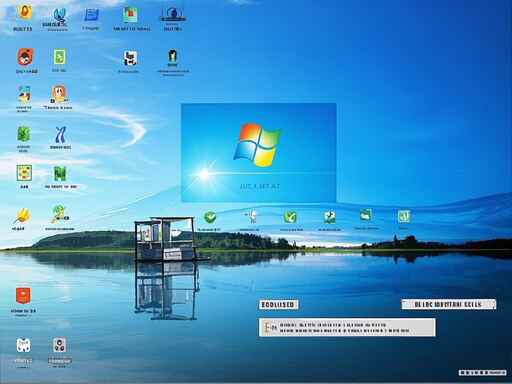Click the system tray text in bottom-right corner
This screenshot has height=384, width=512.
pyautogui.click(x=483, y=372)
